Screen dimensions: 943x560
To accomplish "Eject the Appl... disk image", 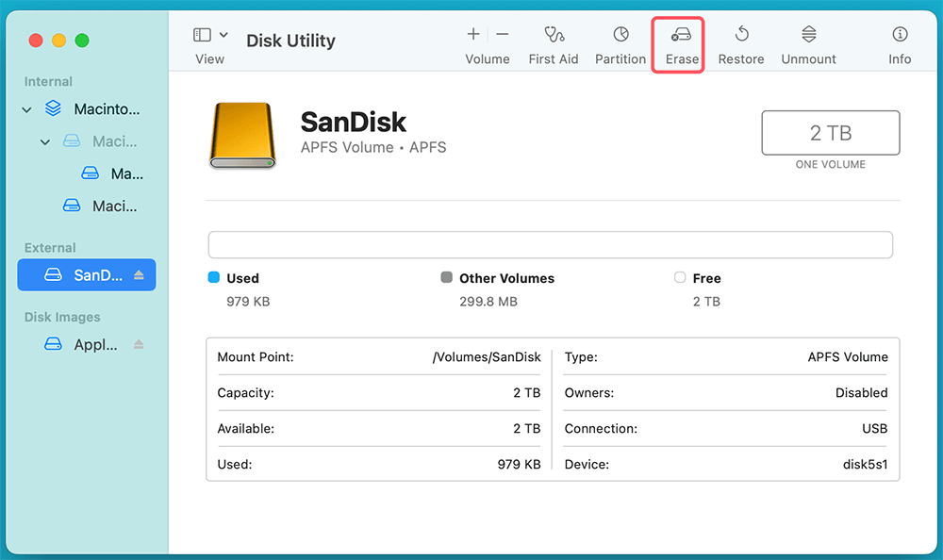I will pos(139,345).
